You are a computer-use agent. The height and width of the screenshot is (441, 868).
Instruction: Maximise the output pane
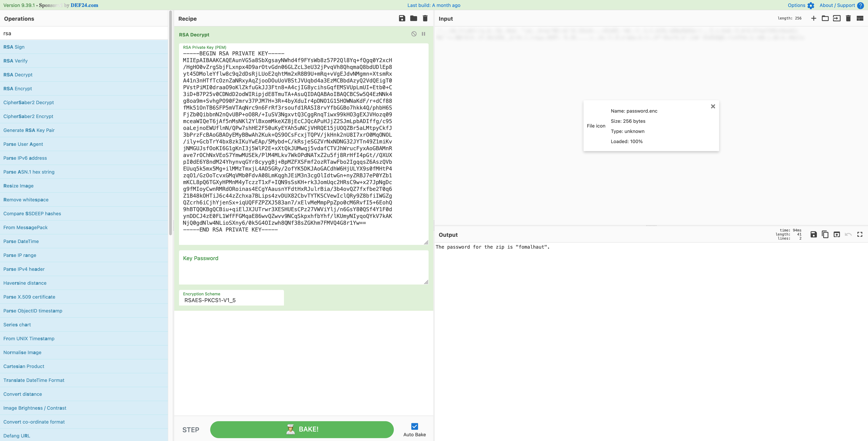(860, 234)
